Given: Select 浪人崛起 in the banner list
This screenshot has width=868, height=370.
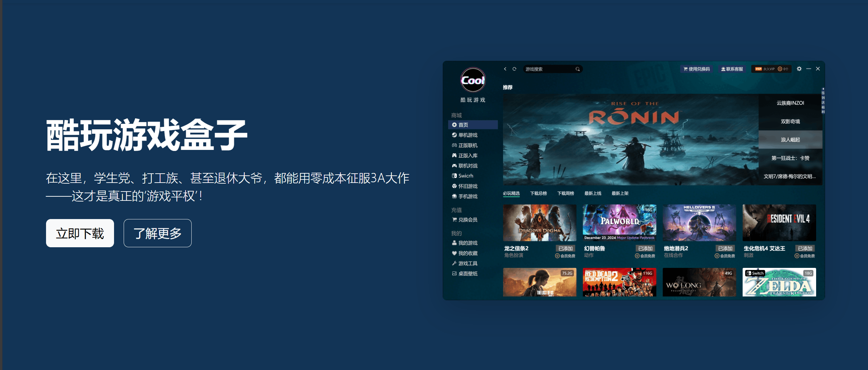Looking at the screenshot, I should (x=790, y=140).
